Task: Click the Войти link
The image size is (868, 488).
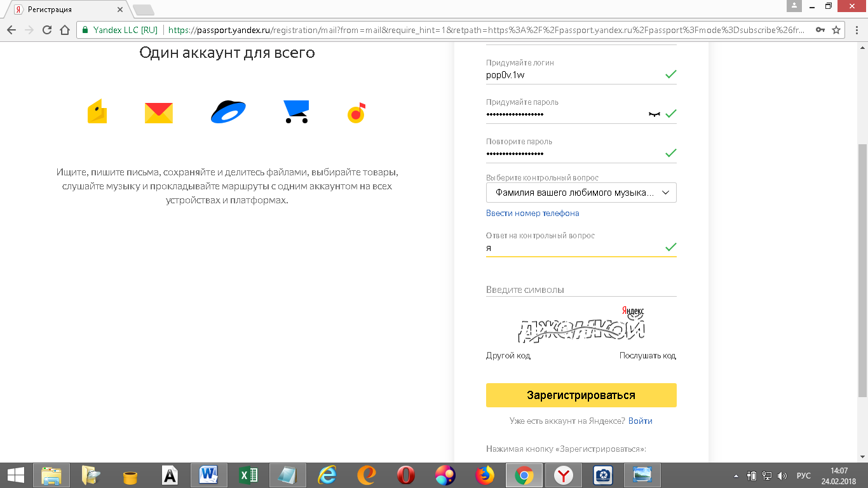Action: (x=641, y=421)
